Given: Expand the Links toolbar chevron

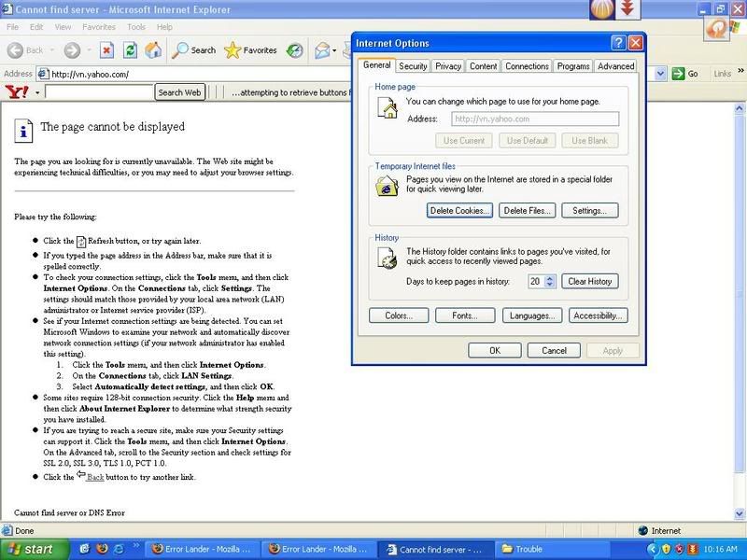Looking at the screenshot, I should 740,71.
